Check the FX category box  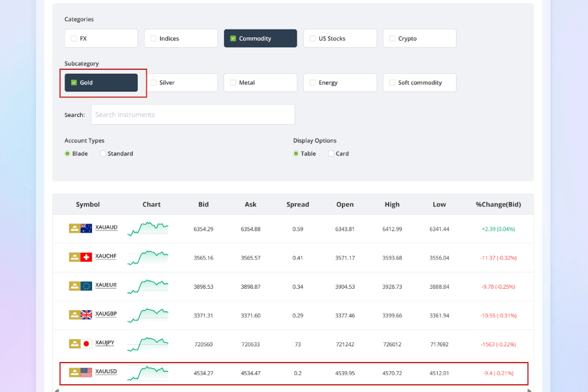pyautogui.click(x=74, y=39)
